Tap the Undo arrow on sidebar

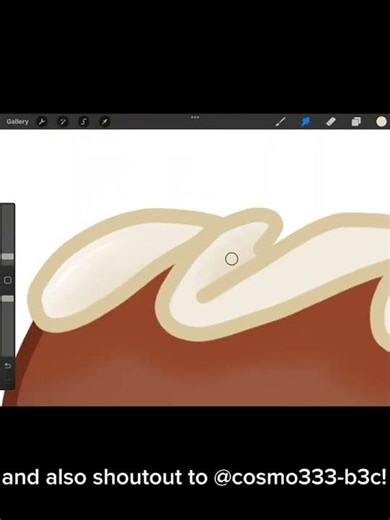tap(8, 366)
